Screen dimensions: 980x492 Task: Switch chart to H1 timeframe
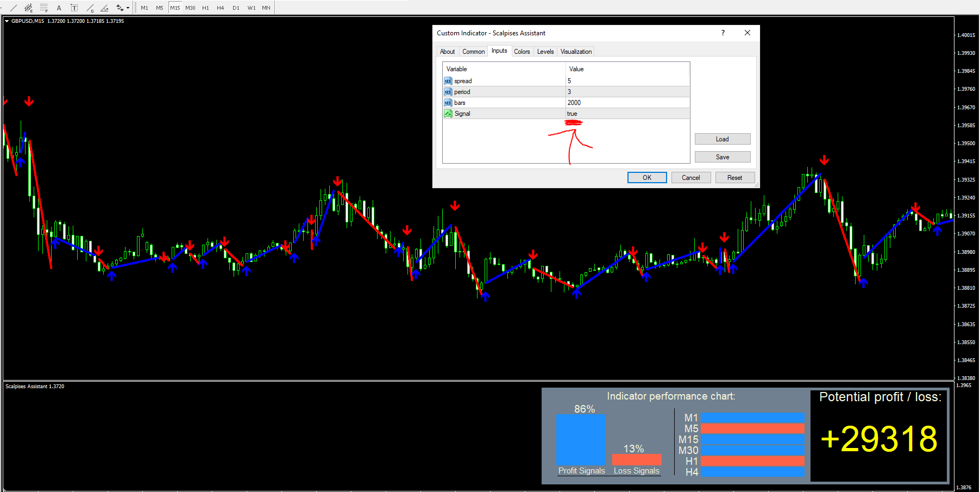(205, 8)
